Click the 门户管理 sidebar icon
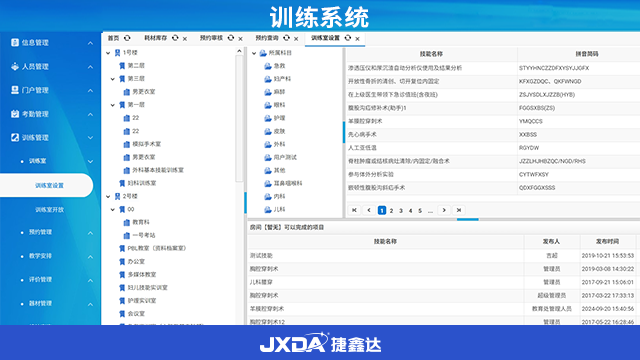 tap(15, 90)
